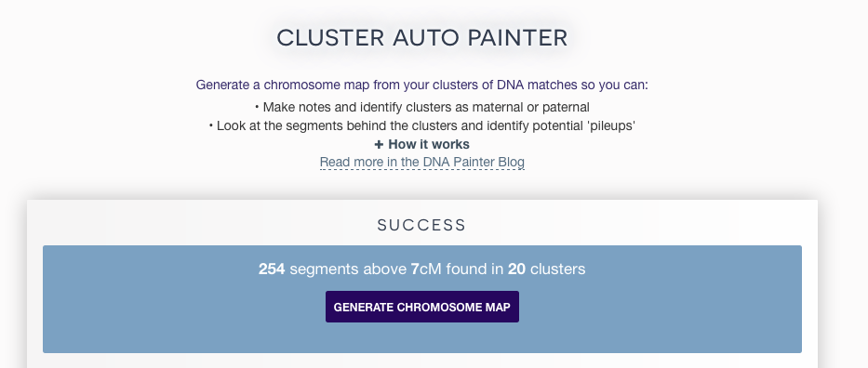The width and height of the screenshot is (868, 368).
Task: Click the 254 segments count
Action: pos(272,269)
